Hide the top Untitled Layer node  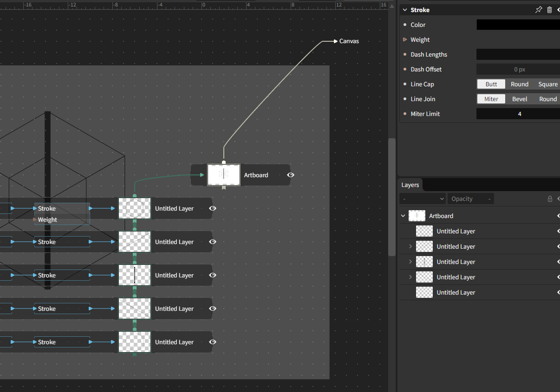213,208
